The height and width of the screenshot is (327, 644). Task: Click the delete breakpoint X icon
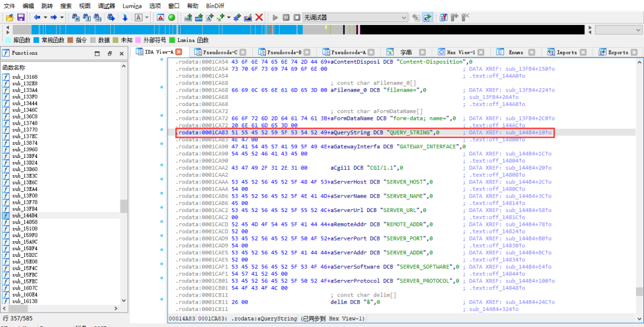click(465, 18)
